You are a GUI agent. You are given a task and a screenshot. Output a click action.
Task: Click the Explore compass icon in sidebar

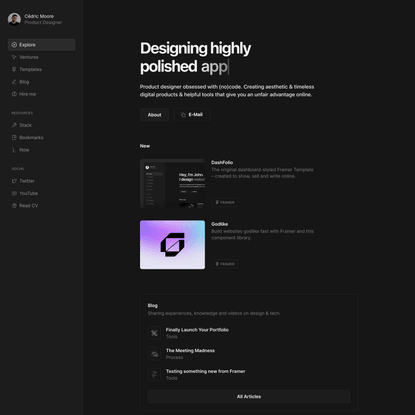(14, 45)
